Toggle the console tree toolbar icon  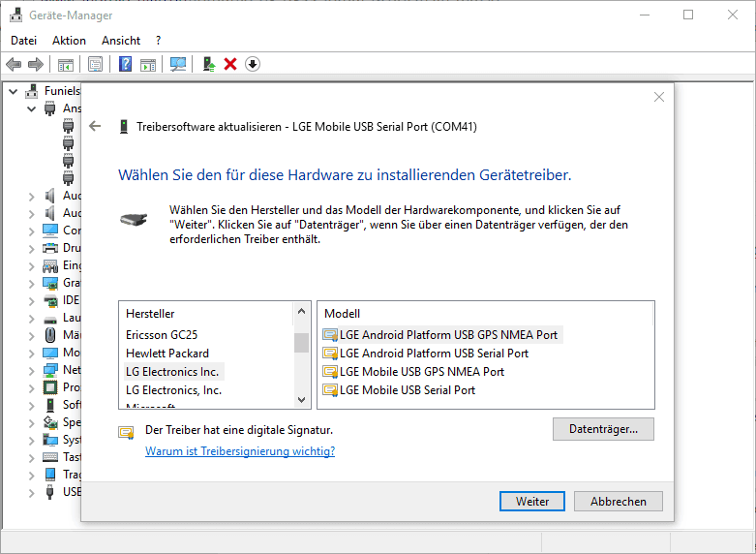[66, 64]
